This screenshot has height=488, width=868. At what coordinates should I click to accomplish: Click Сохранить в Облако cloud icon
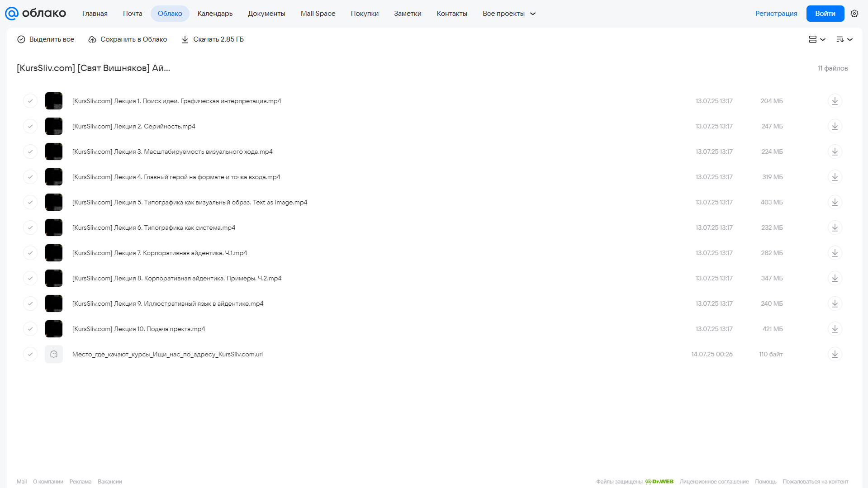point(92,39)
